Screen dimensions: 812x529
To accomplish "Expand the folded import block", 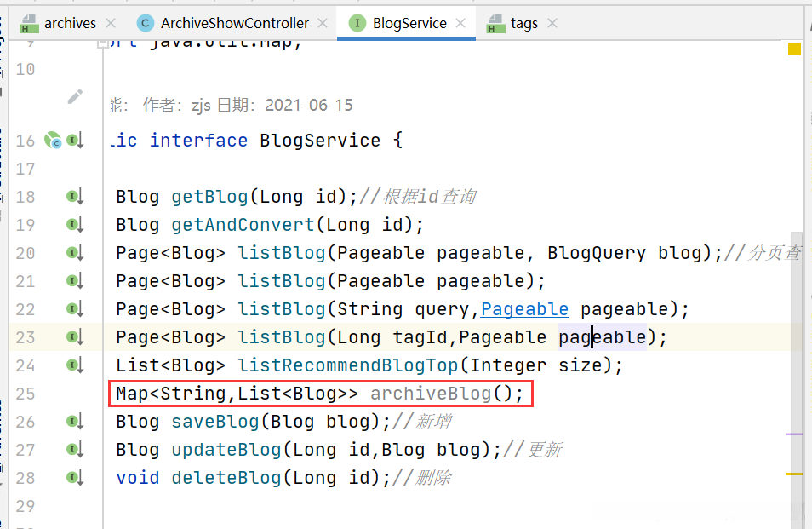I will [x=102, y=43].
